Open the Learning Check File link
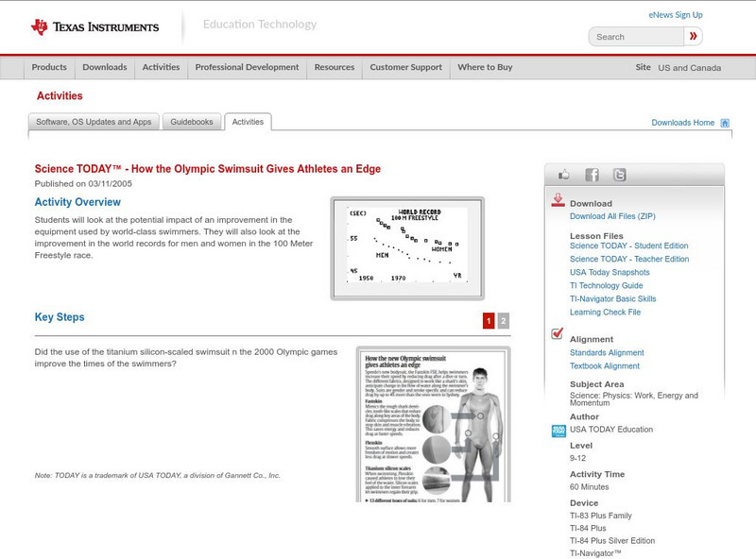The width and height of the screenshot is (756, 559). [605, 313]
